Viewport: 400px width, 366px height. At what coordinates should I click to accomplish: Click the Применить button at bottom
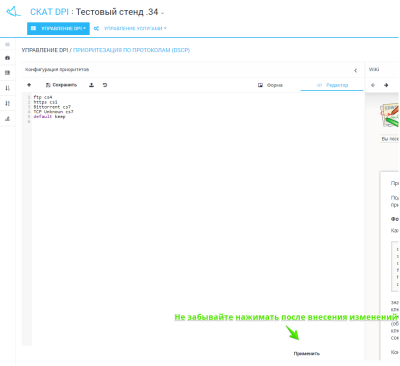(x=307, y=354)
